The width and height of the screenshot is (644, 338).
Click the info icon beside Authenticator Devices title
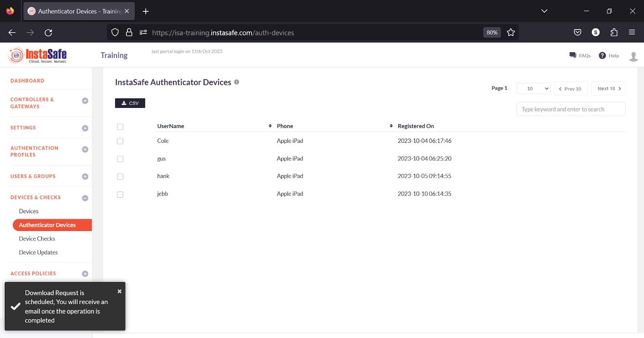(237, 82)
